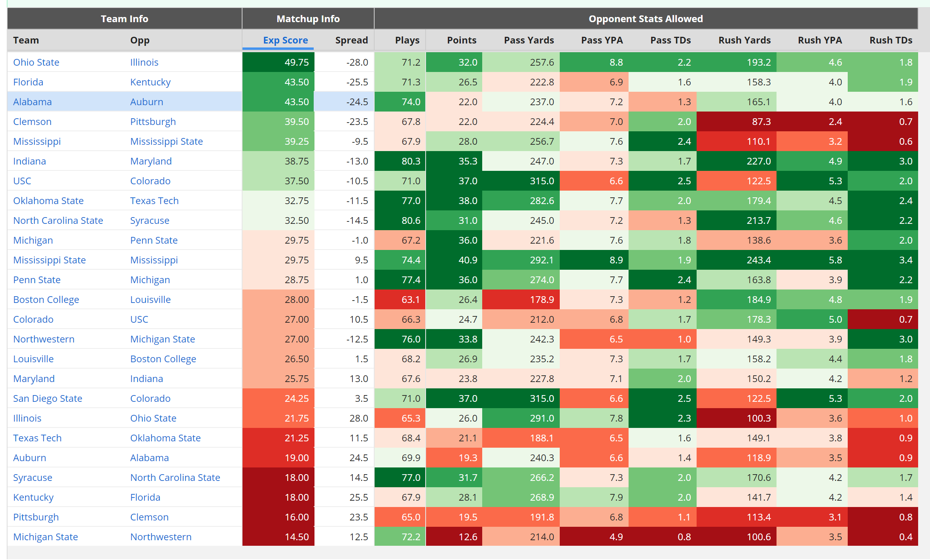
Task: Open Michigan in the Team column
Action: (33, 240)
